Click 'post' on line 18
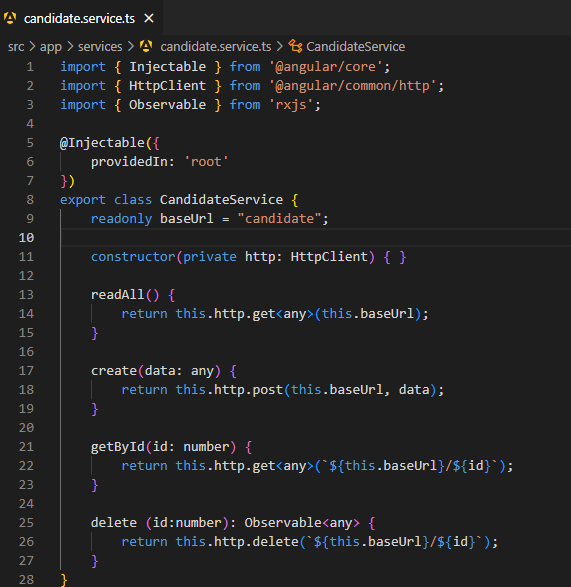This screenshot has height=587, width=571. click(x=267, y=390)
